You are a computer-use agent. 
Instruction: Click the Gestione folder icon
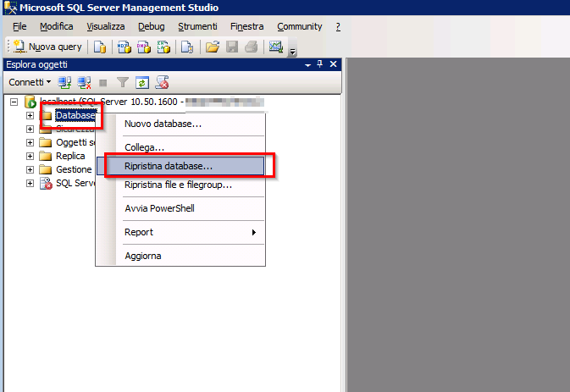click(x=46, y=169)
